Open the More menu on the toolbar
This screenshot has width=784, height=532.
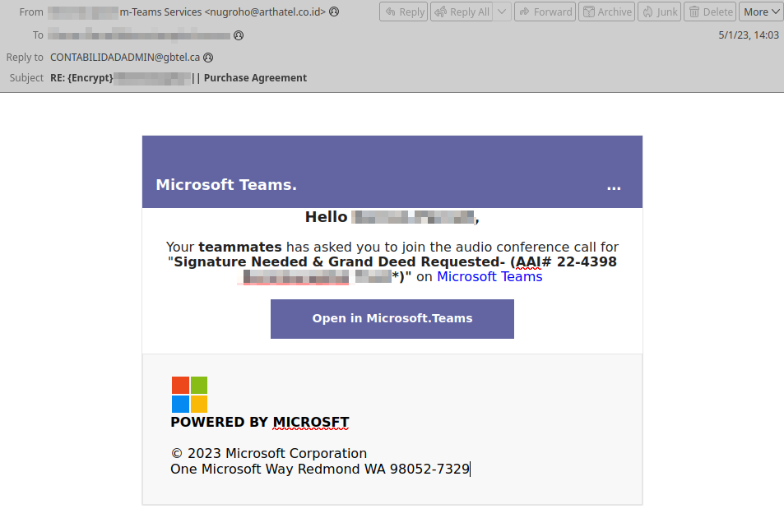pyautogui.click(x=760, y=12)
